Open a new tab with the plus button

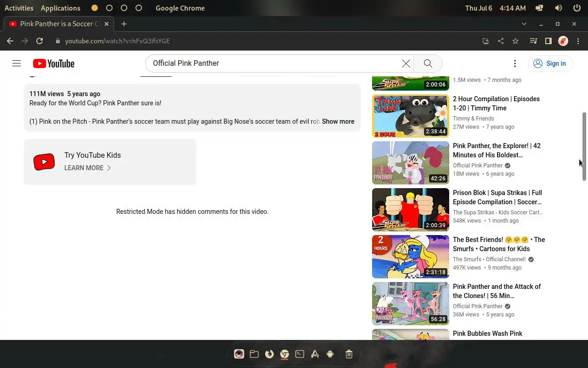tap(124, 24)
